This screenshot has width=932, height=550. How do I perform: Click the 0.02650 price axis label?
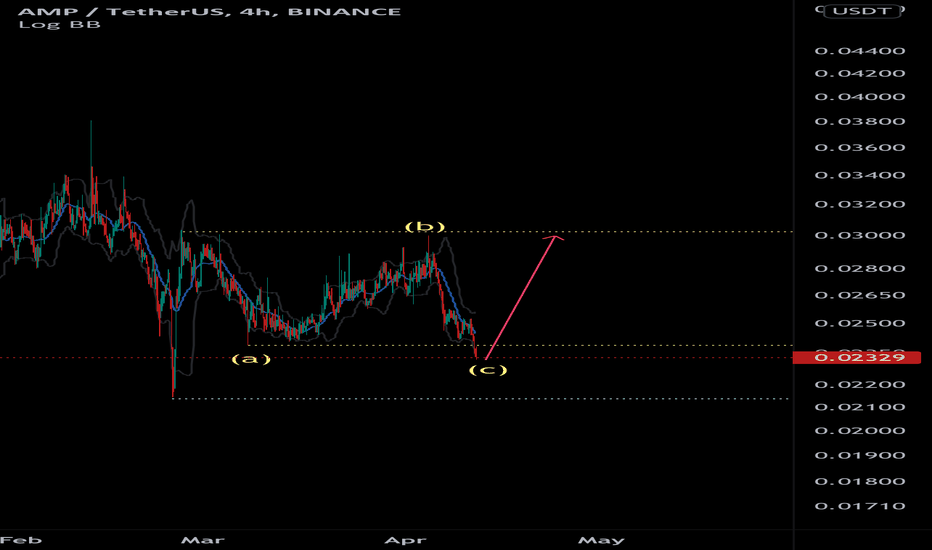860,296
